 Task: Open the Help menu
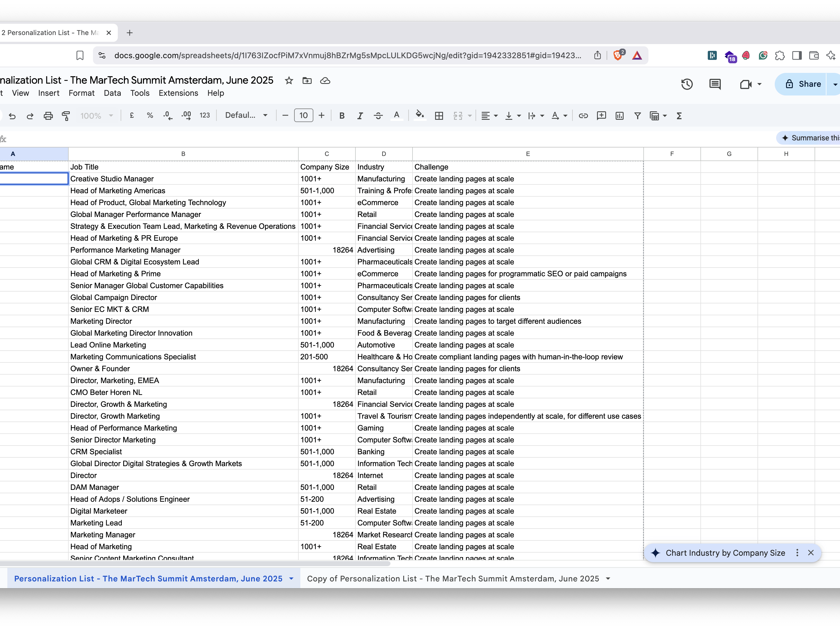click(x=216, y=93)
